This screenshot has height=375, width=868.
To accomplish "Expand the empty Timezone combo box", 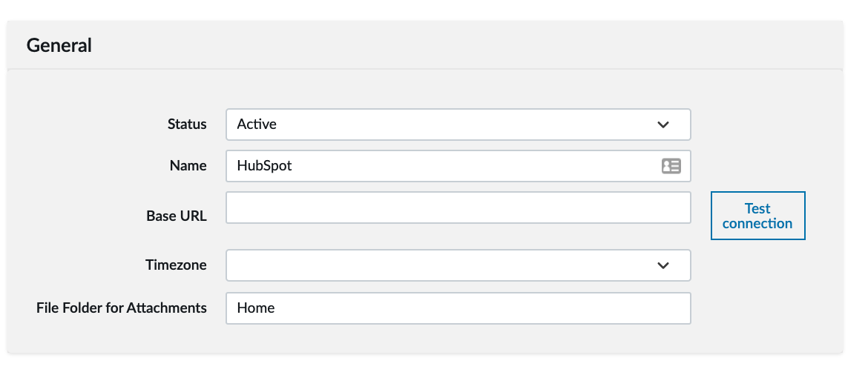I will [458, 265].
